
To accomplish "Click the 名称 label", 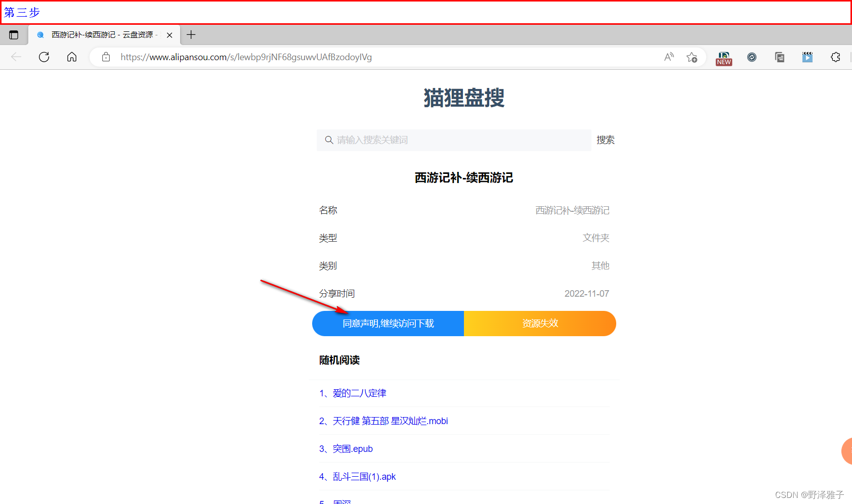I will coord(328,210).
